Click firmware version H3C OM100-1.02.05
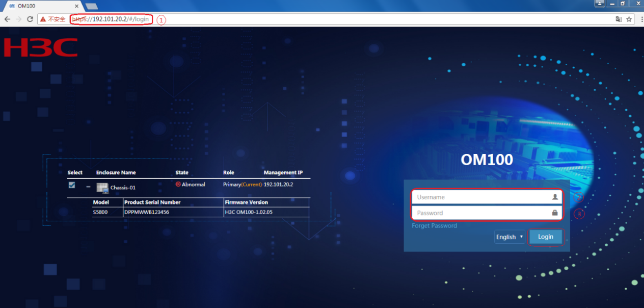644x308 pixels. tap(249, 212)
